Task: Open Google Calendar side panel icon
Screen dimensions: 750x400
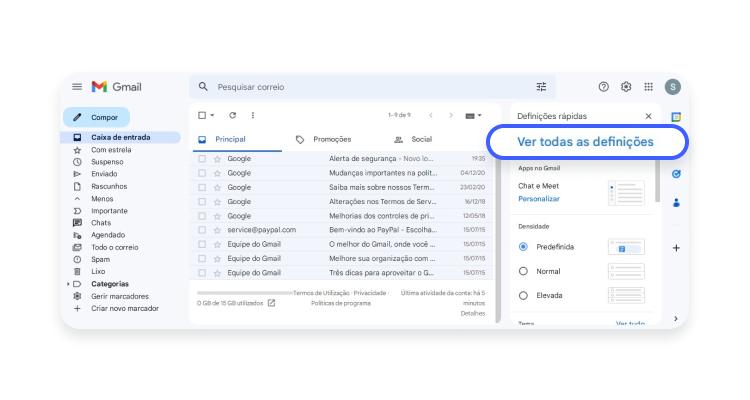Action: pyautogui.click(x=676, y=117)
